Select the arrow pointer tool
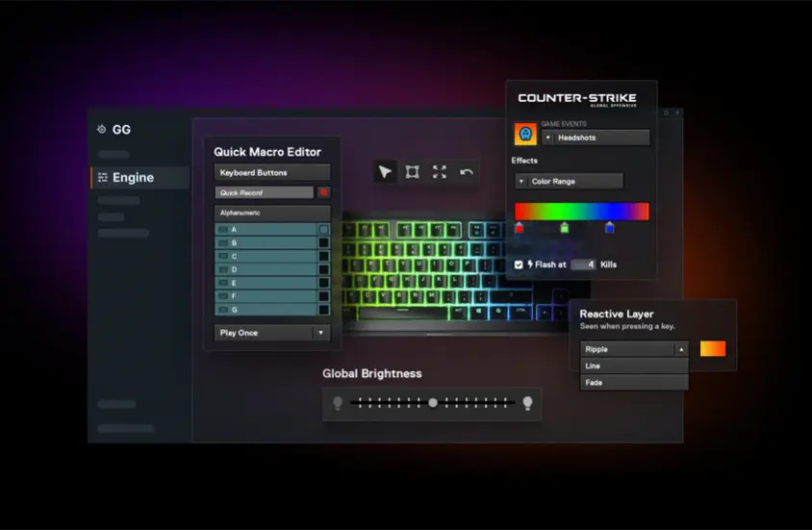The image size is (812, 530). click(385, 172)
